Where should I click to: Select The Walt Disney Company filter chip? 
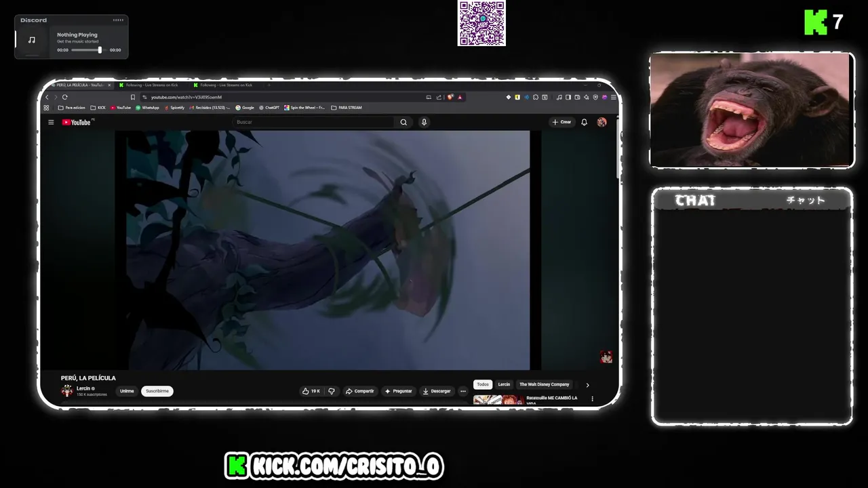click(545, 384)
